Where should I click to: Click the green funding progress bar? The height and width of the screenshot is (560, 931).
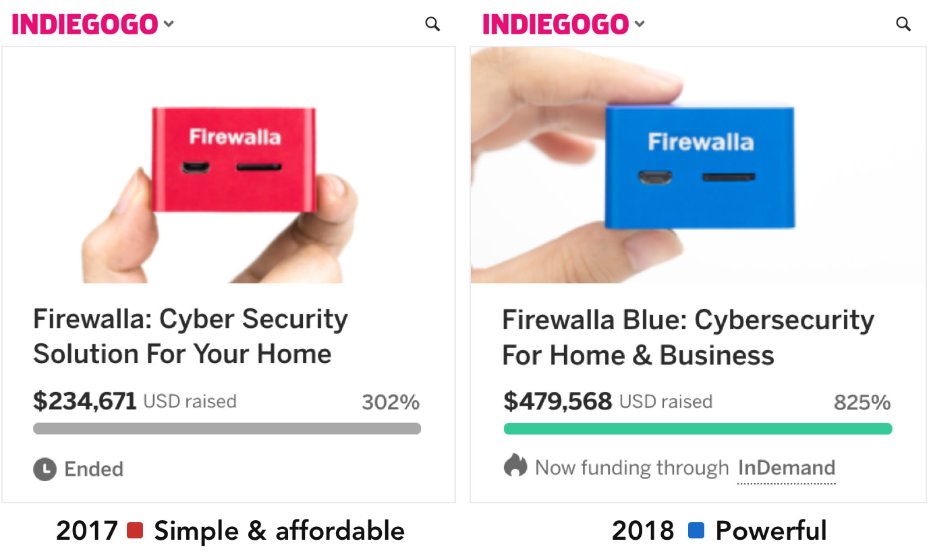[698, 429]
